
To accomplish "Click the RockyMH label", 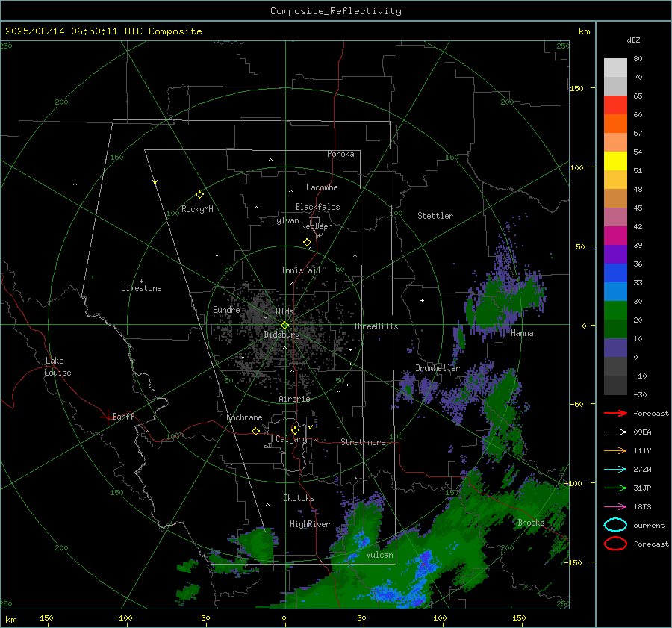I will click(197, 209).
